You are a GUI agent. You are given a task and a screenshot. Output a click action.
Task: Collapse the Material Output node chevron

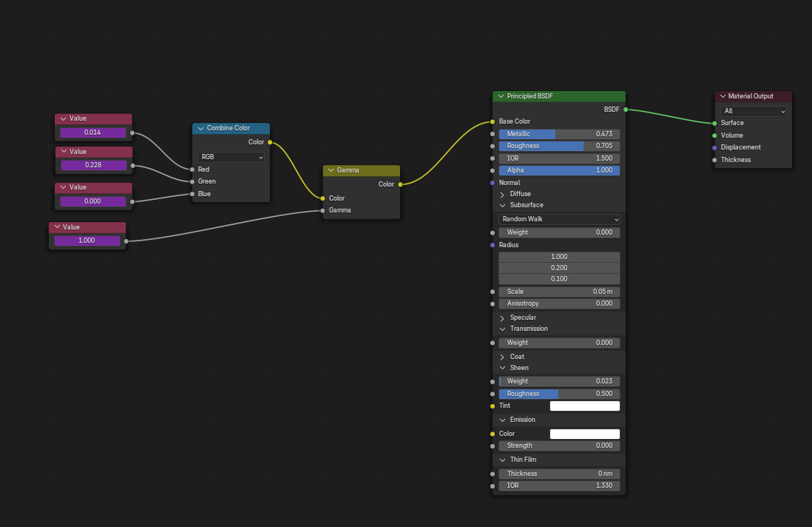(x=723, y=96)
